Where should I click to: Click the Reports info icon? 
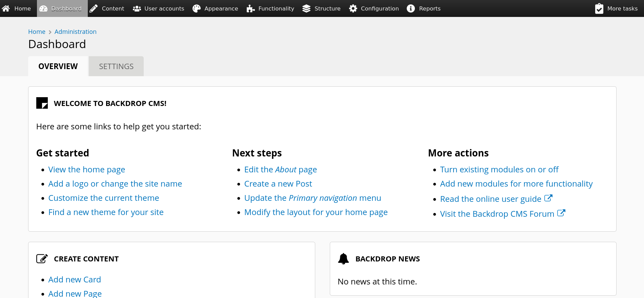click(411, 8)
